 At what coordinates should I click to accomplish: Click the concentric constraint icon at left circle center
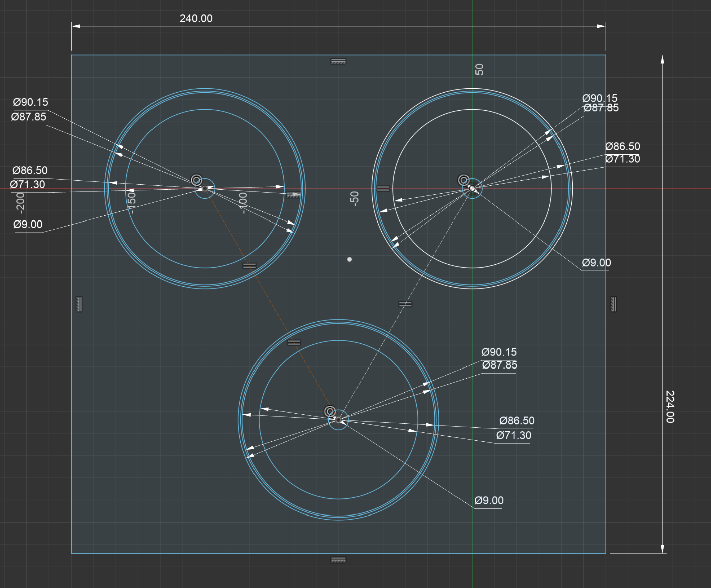[196, 179]
